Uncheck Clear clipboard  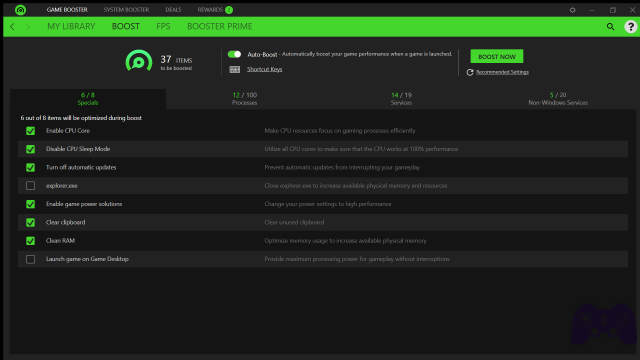click(x=31, y=222)
